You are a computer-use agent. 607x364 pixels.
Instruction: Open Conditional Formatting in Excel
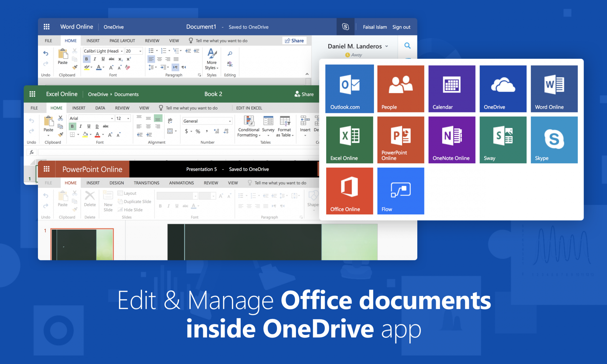[x=249, y=126]
